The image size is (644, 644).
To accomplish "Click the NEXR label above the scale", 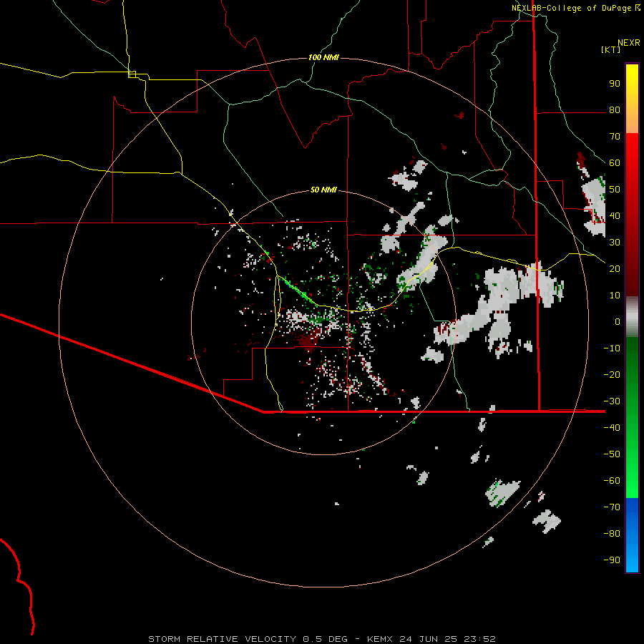I will coord(629,43).
